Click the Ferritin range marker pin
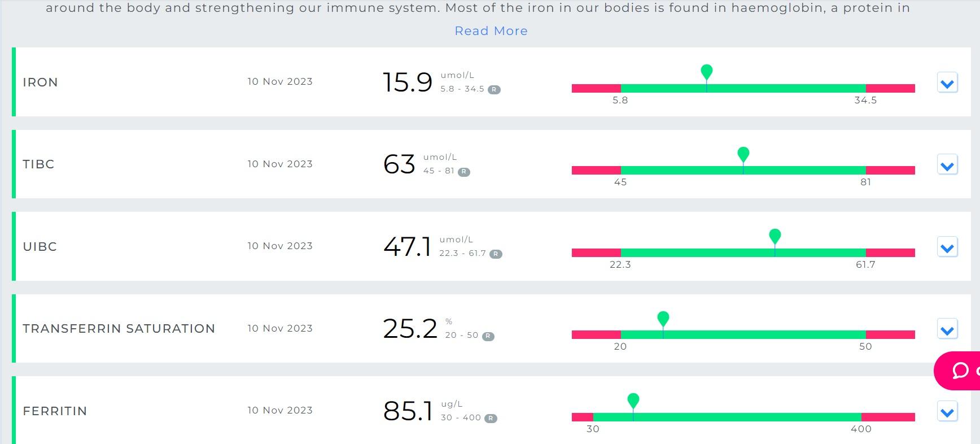The image size is (980, 444). [x=633, y=400]
